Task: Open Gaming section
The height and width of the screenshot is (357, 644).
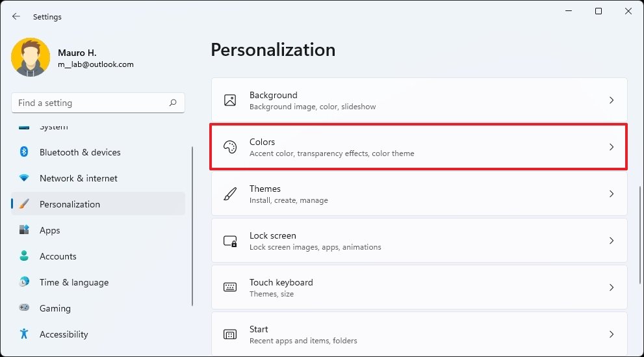Action: tap(97, 308)
